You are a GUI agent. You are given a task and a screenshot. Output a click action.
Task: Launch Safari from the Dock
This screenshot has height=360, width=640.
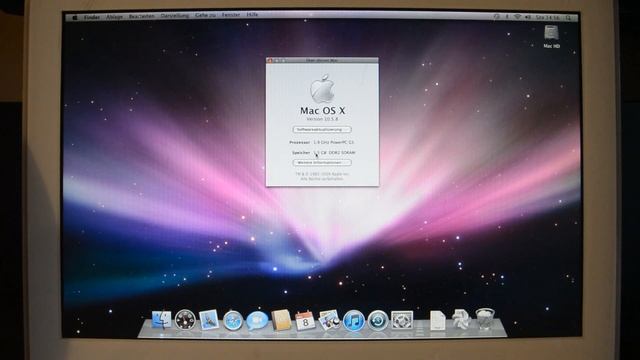(233, 320)
